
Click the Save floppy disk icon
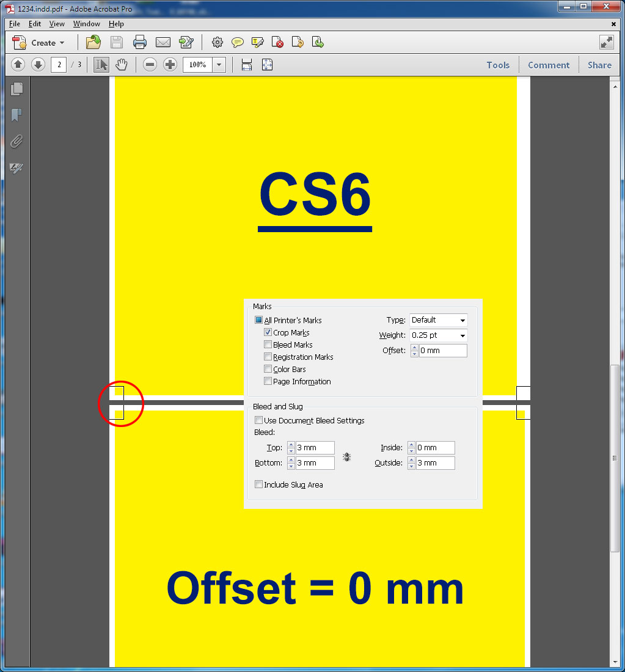[116, 42]
